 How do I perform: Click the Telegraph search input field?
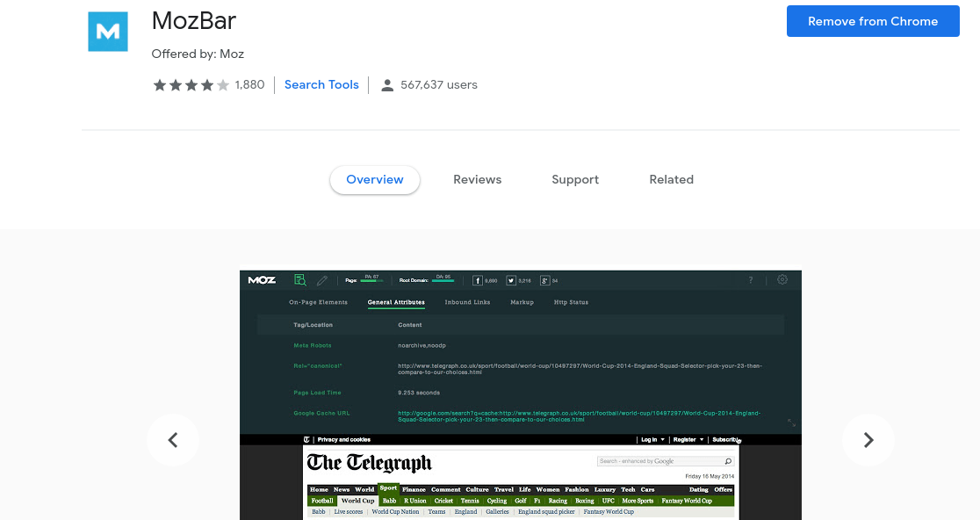coord(659,461)
